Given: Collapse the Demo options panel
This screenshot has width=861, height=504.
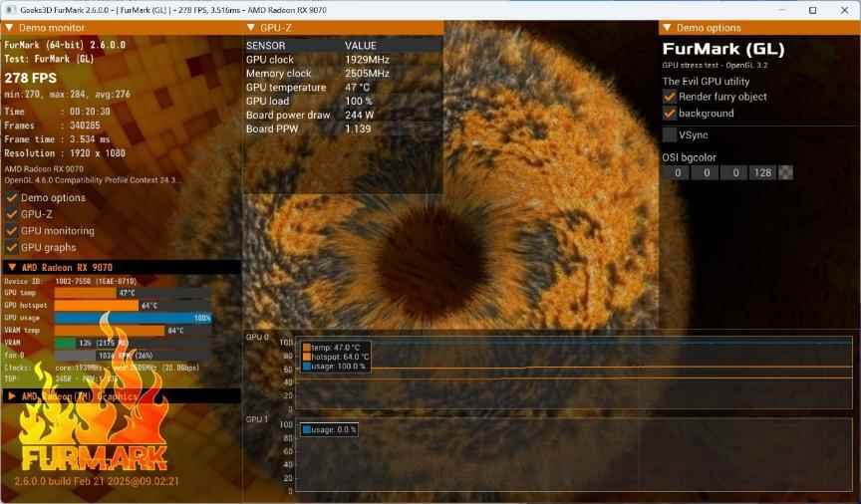Looking at the screenshot, I should click(x=667, y=28).
